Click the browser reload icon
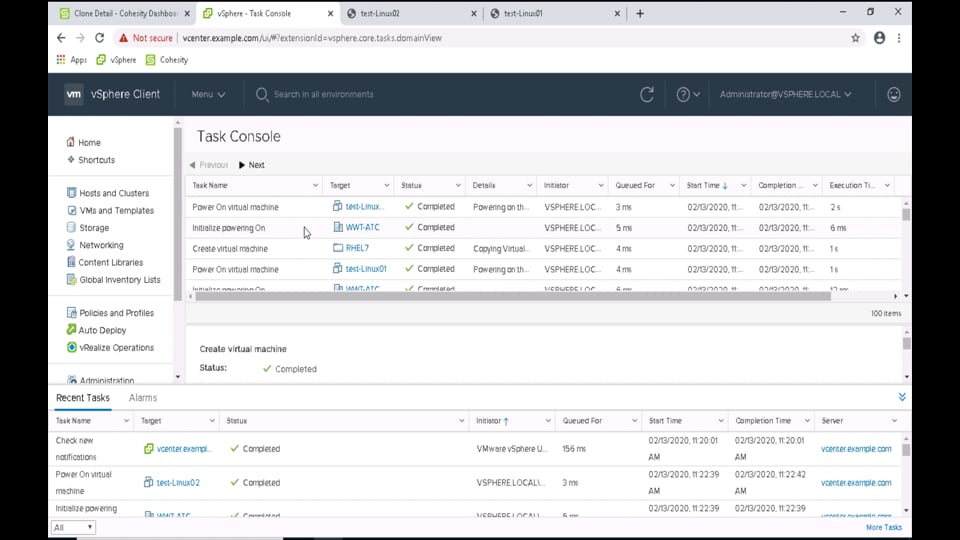This screenshot has width=960, height=540. [99, 38]
